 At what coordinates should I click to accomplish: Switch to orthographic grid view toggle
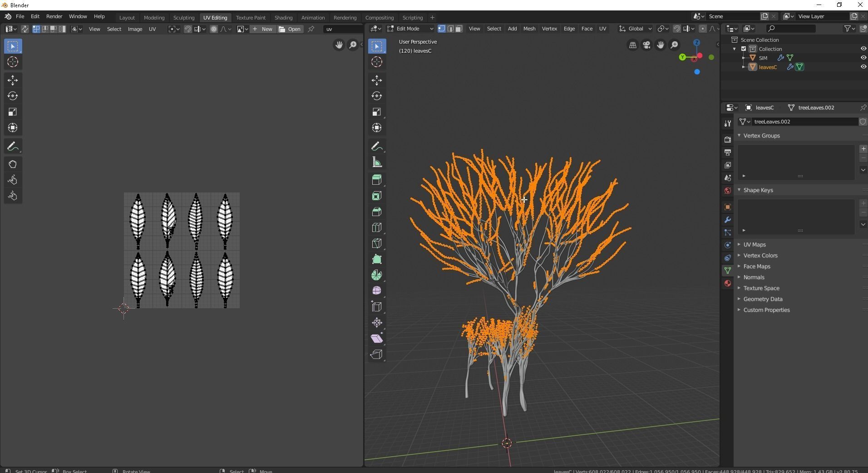(x=632, y=45)
